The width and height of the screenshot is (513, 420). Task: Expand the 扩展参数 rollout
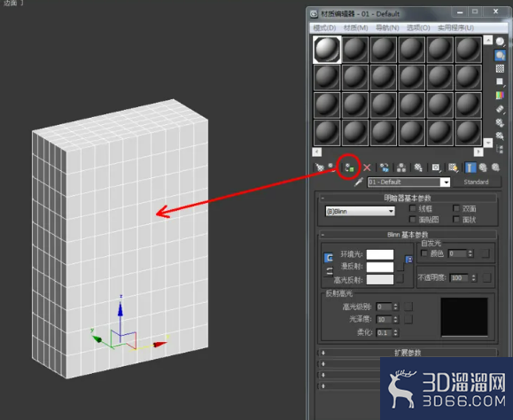tap(408, 353)
